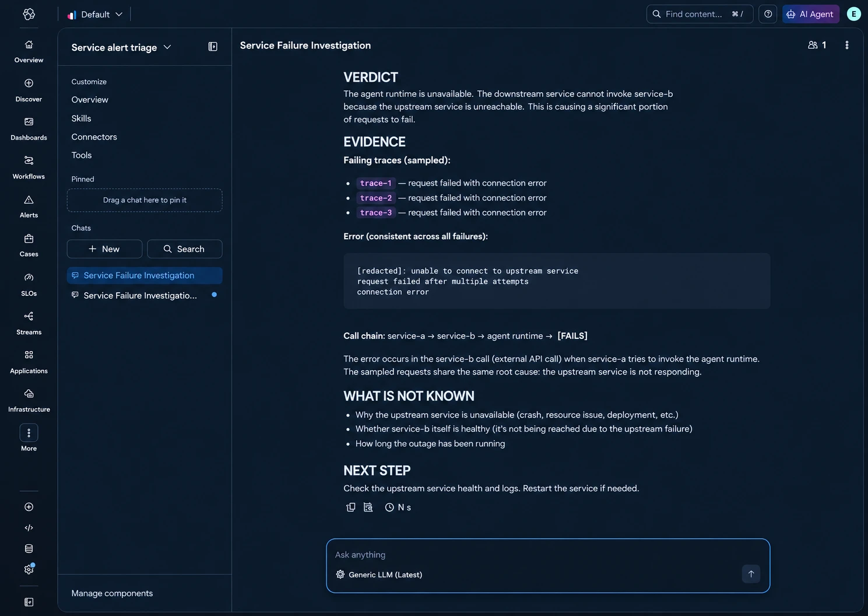Image resolution: width=868 pixels, height=616 pixels.
Task: Navigate to Workflows
Action: pos(29,168)
